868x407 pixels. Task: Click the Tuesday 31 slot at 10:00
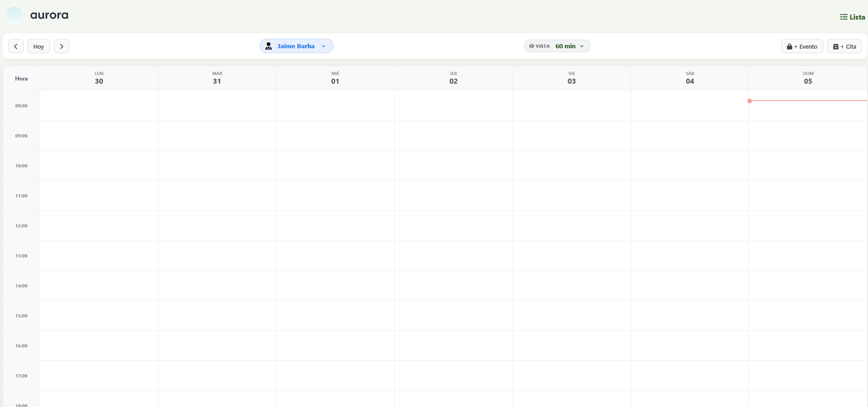[x=217, y=166]
